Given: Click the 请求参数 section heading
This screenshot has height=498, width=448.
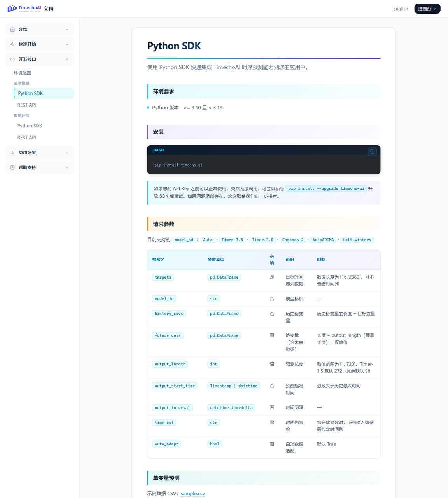Looking at the screenshot, I should click(x=163, y=224).
